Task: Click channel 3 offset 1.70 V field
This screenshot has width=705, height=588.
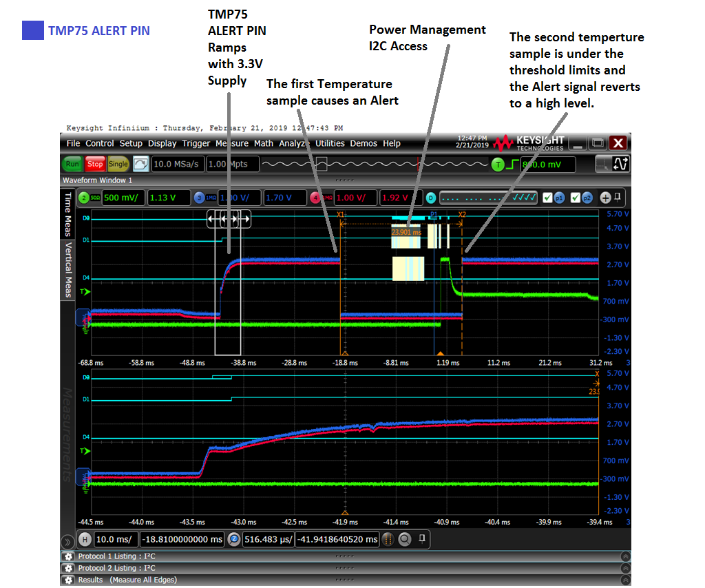Action: click(x=285, y=198)
